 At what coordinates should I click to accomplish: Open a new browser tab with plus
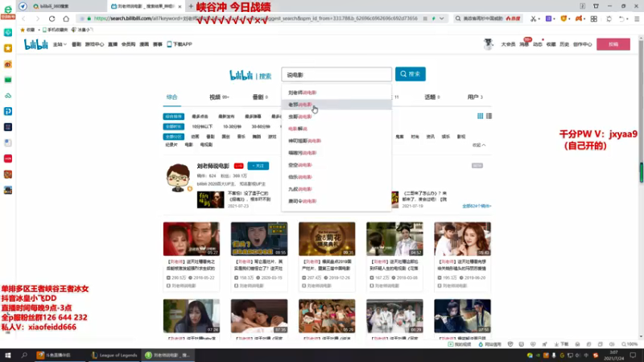[191, 6]
